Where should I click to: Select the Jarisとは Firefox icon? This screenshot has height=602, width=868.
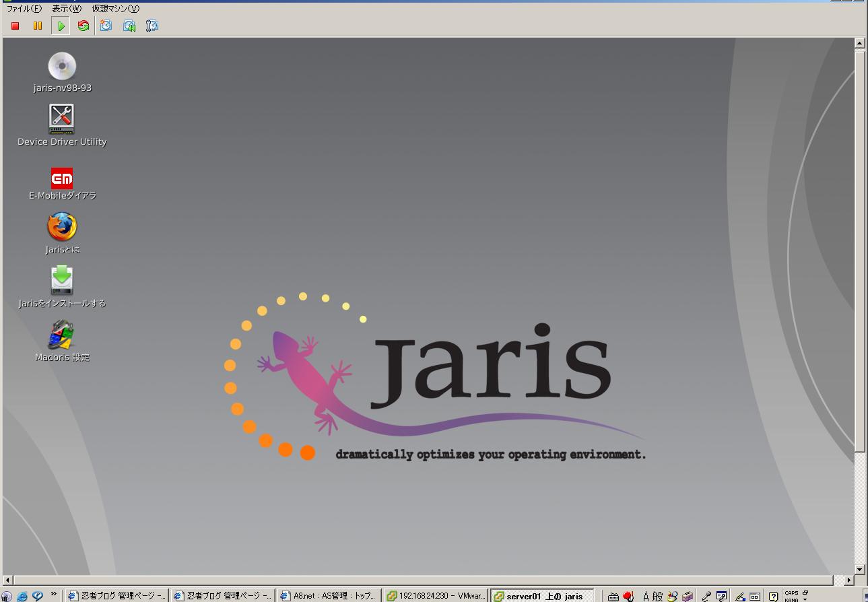[62, 234]
